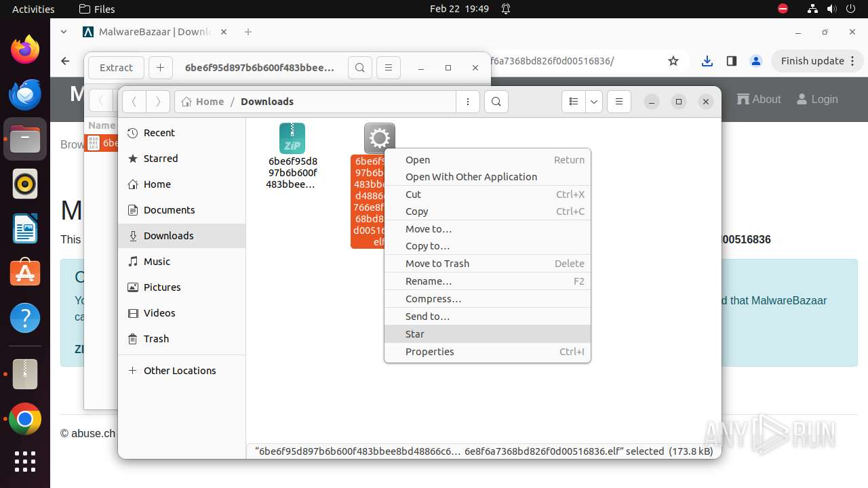The height and width of the screenshot is (488, 868).
Task: Launch Rhythmbox from the dock
Action: tap(25, 184)
